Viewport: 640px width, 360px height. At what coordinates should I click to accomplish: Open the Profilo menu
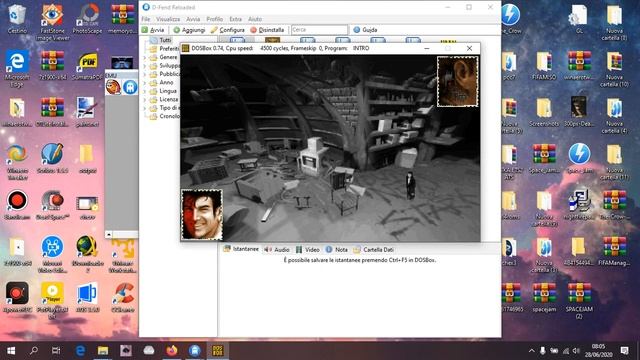[x=214, y=19]
